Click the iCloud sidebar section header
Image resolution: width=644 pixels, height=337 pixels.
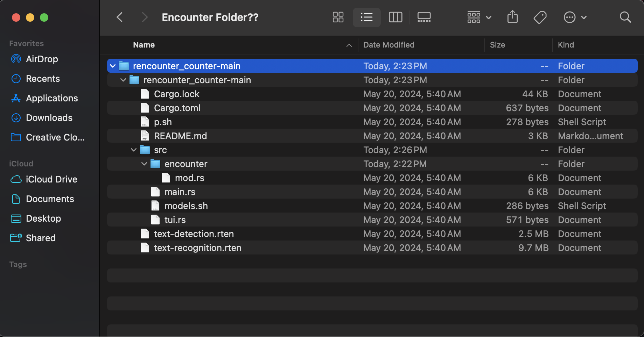21,164
